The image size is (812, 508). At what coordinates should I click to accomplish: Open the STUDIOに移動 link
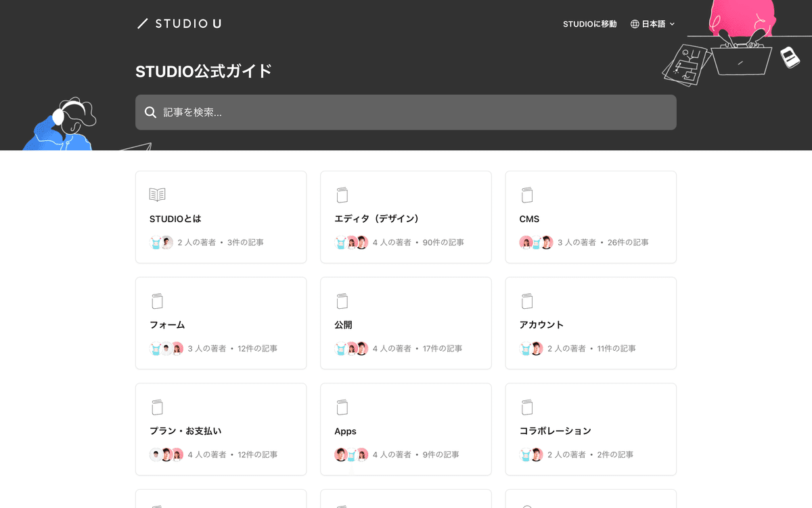coord(590,24)
